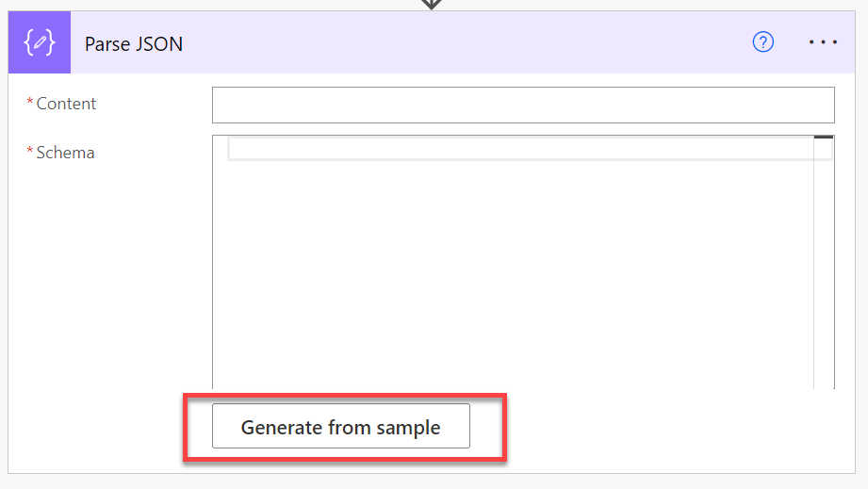Click the Parse JSON title text
Screen dimensions: 868x489
[134, 44]
